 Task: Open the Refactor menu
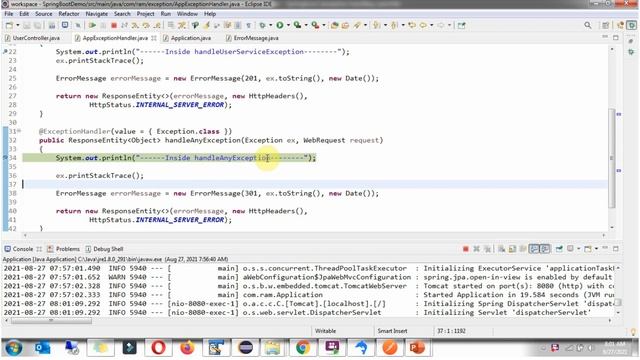[x=69, y=14]
